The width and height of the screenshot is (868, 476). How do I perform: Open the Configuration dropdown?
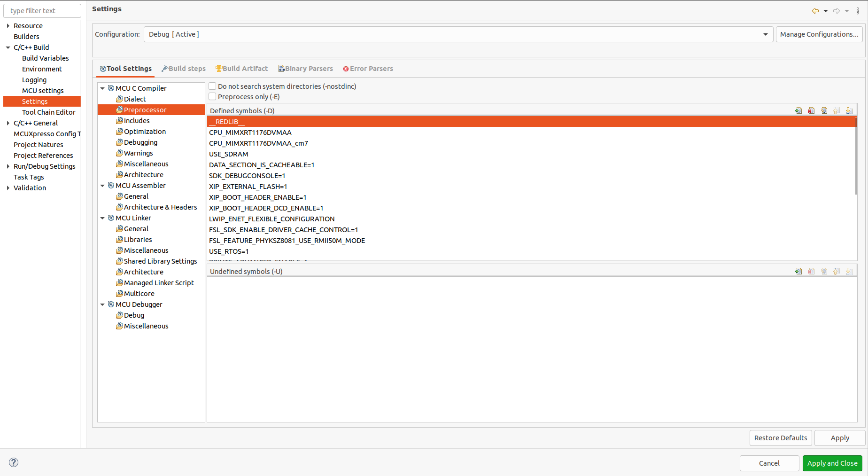[766, 34]
